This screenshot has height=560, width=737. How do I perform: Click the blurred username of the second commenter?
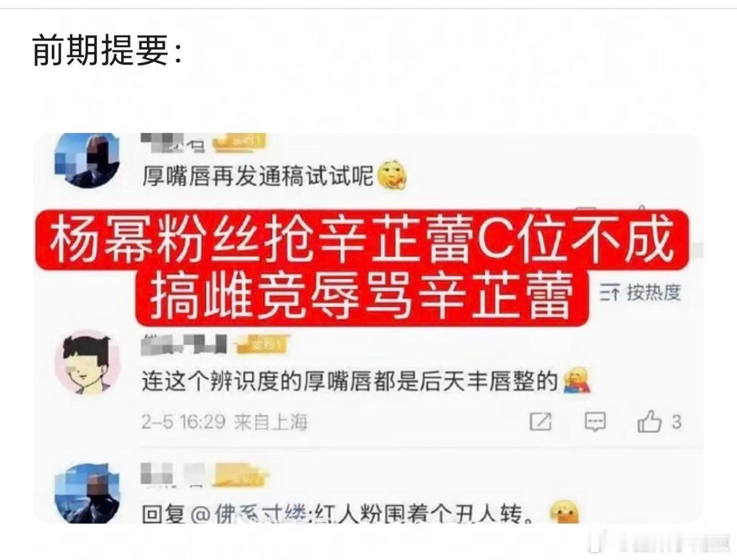184,344
